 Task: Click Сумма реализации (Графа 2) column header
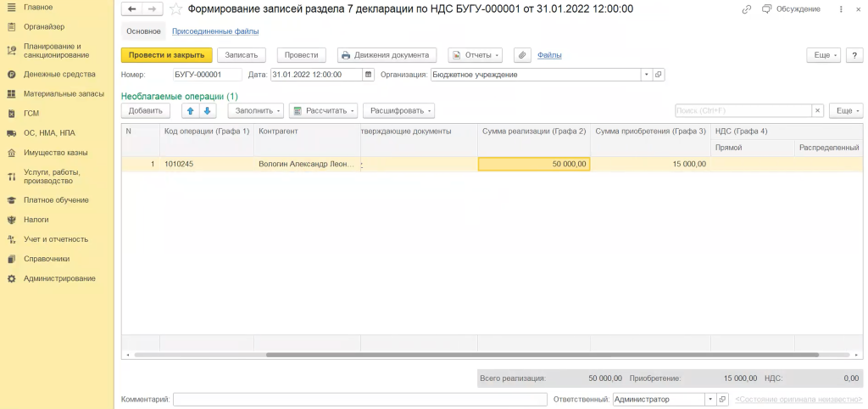(x=534, y=132)
